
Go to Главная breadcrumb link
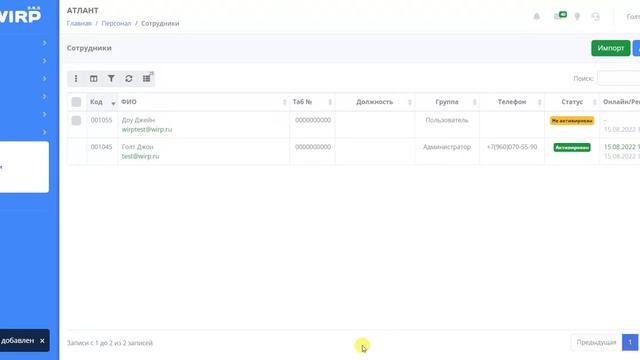pyautogui.click(x=79, y=23)
